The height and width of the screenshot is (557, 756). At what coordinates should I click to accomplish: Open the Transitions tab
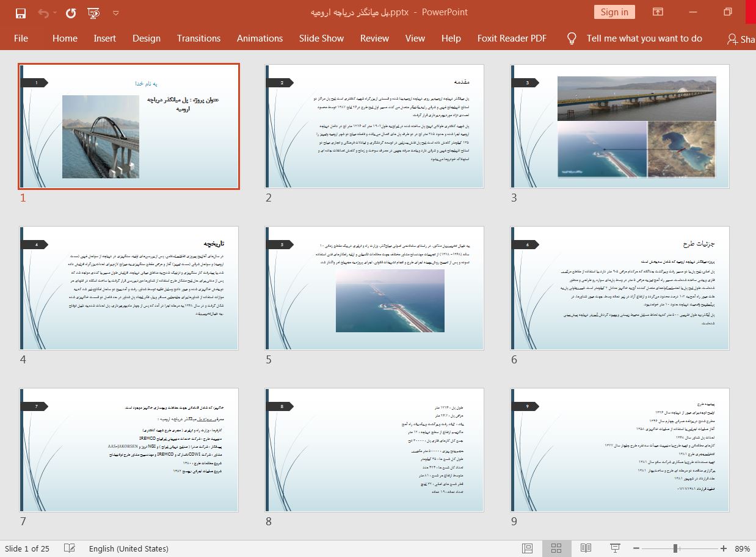pos(198,38)
